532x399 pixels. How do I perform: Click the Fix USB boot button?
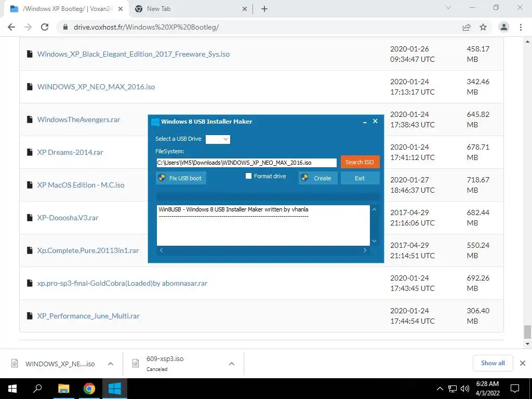tap(181, 178)
